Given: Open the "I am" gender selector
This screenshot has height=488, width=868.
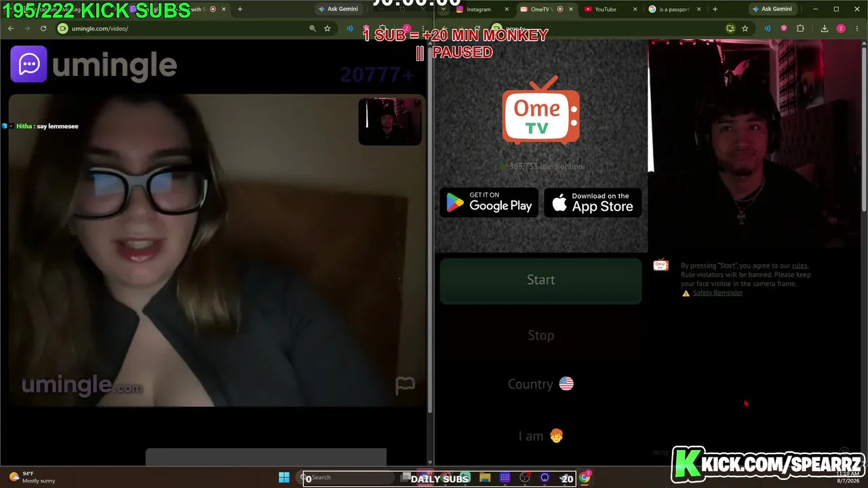Looking at the screenshot, I should [x=541, y=436].
